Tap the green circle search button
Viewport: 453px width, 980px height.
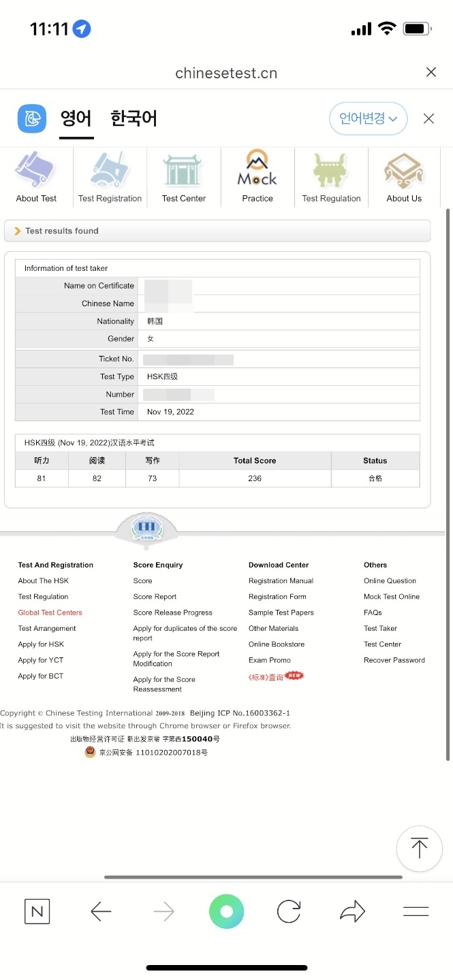tap(226, 912)
